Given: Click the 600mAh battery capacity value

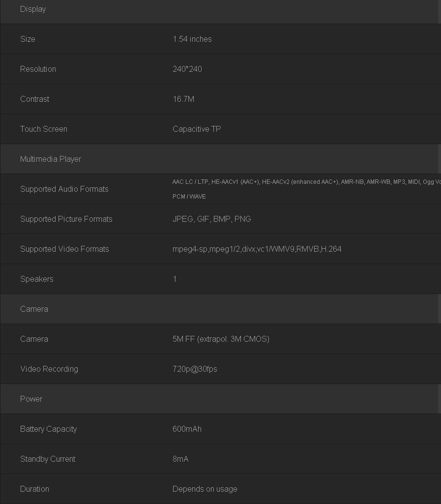Looking at the screenshot, I should tap(187, 429).
